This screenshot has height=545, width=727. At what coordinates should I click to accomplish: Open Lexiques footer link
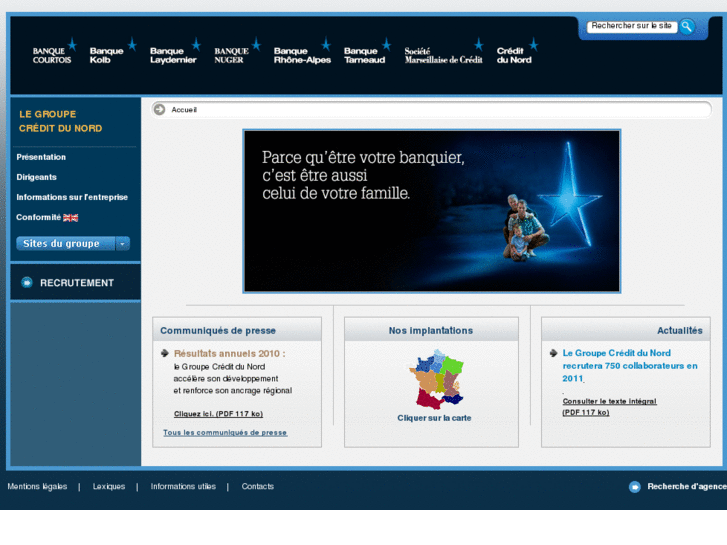coord(108,487)
